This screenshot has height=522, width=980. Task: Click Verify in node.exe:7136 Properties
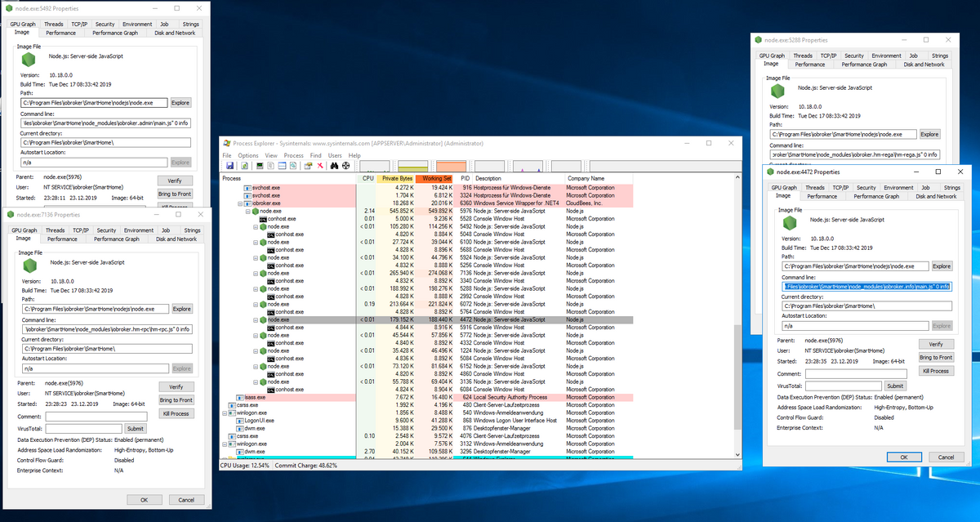(x=176, y=386)
